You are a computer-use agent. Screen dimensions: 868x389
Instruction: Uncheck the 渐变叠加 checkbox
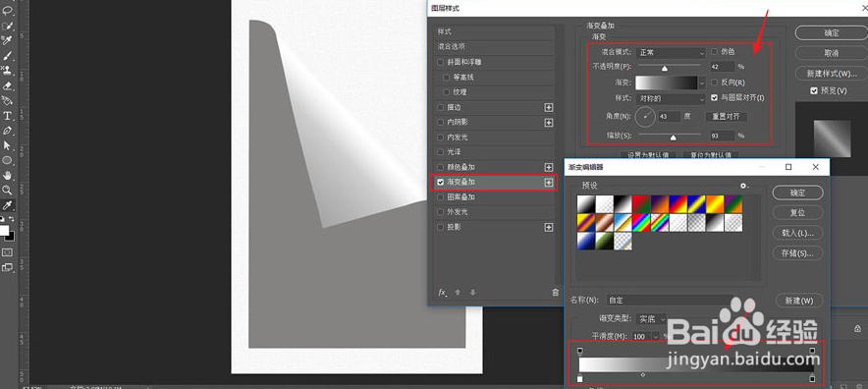tap(441, 182)
